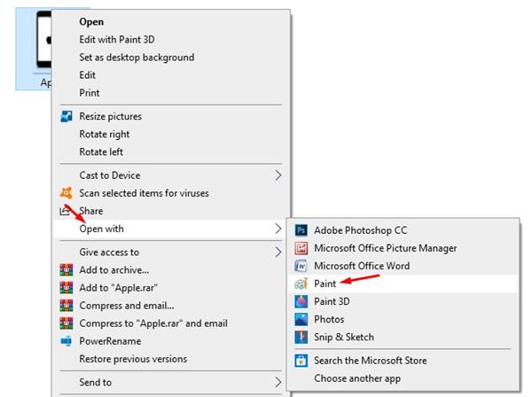The width and height of the screenshot is (532, 397).
Task: Click the Resize pictures icon
Action: pos(66,116)
